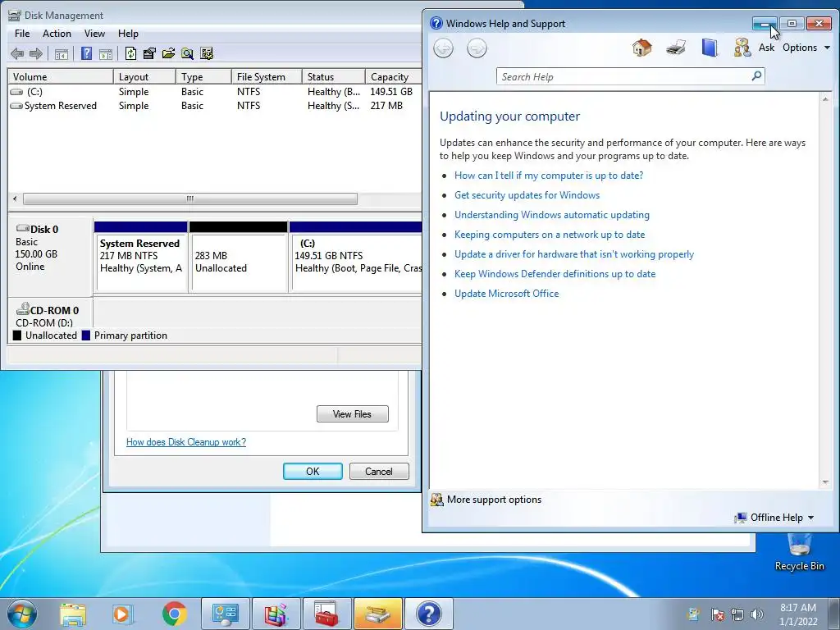Expand the Offline Help dropdown

point(774,518)
